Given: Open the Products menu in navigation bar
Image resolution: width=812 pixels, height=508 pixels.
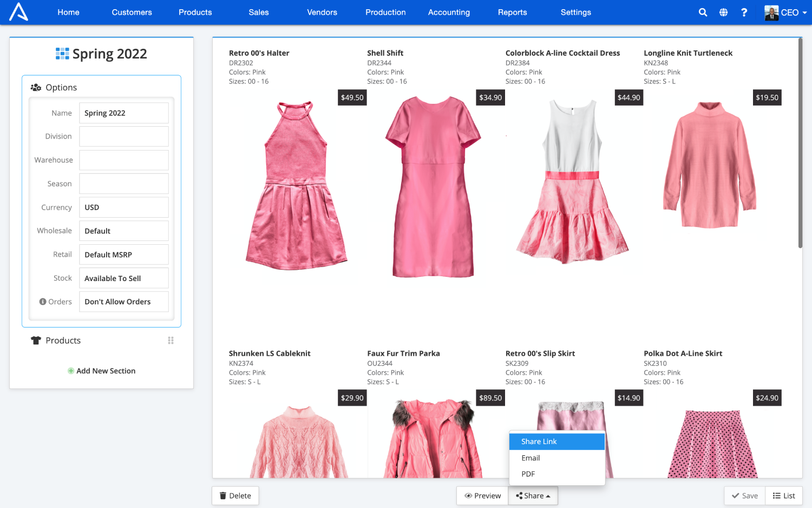Looking at the screenshot, I should click(195, 12).
